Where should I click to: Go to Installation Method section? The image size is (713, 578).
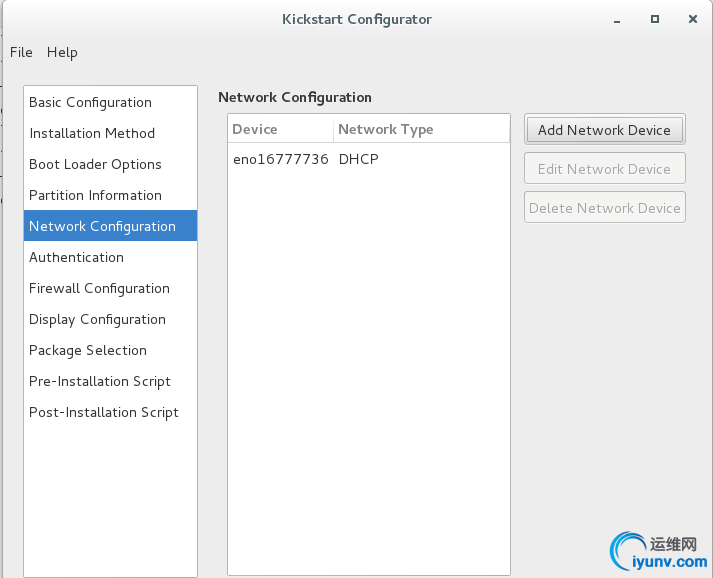click(92, 133)
